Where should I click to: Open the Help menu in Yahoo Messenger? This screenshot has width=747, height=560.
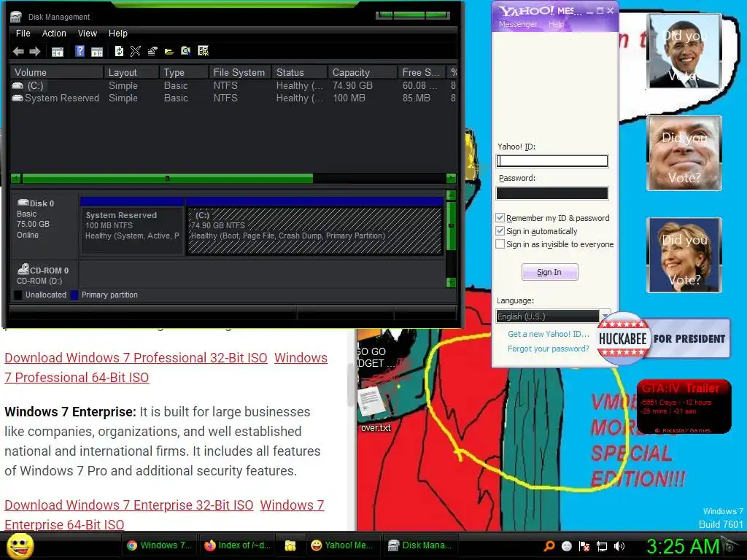[556, 24]
